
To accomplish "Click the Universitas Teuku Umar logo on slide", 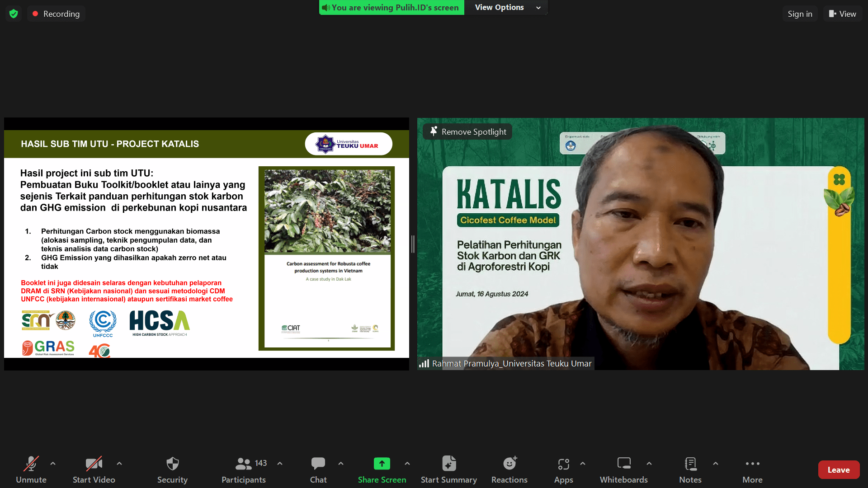I will (x=349, y=144).
